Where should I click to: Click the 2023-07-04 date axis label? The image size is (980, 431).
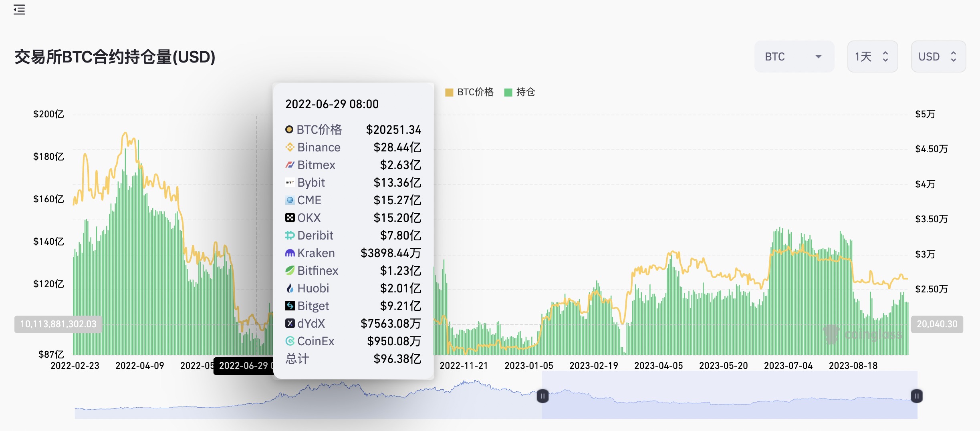click(788, 366)
